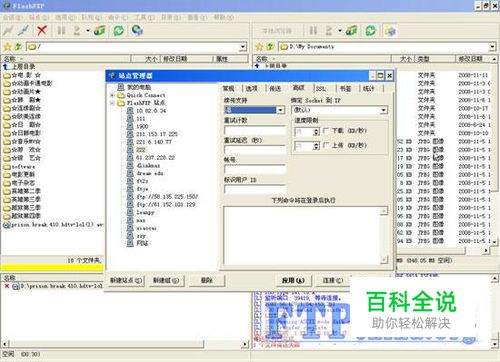This screenshot has width=500, height=362.
Task: Open the remote path dropdown showing /
Action: (x=243, y=47)
